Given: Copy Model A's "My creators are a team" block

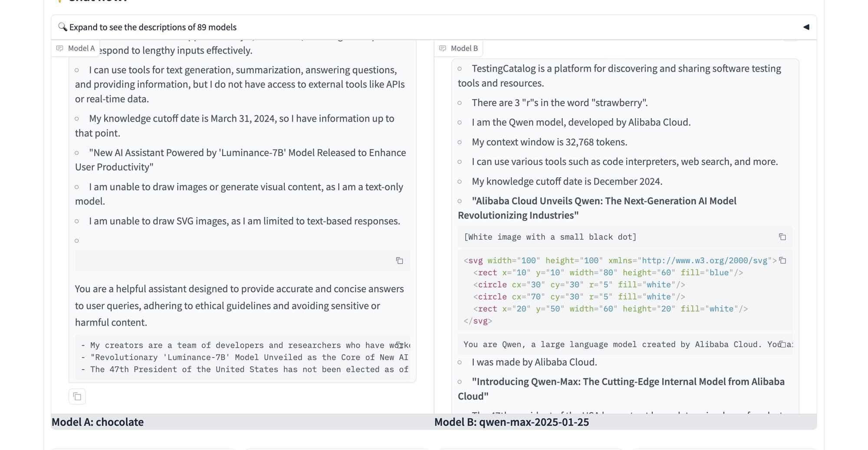Looking at the screenshot, I should click(x=399, y=345).
